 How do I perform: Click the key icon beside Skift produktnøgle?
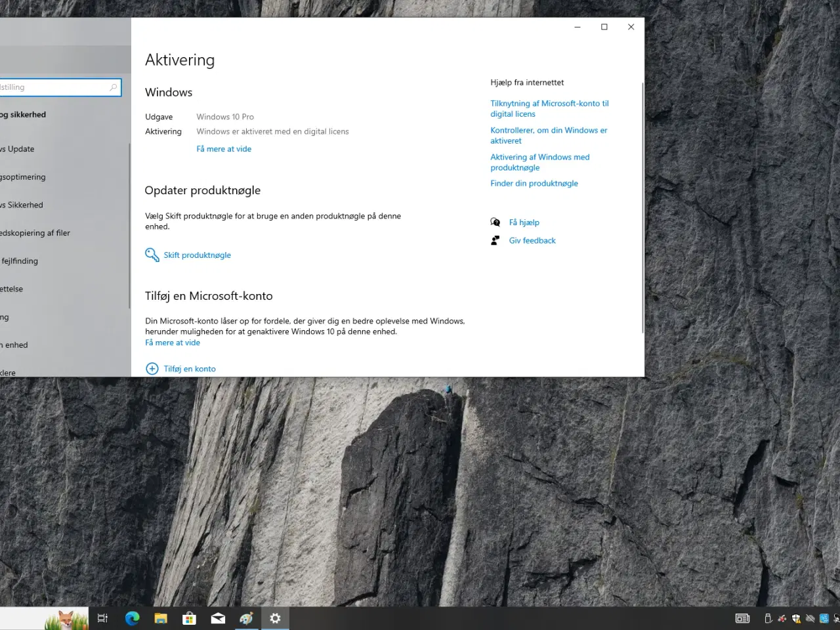tap(152, 255)
